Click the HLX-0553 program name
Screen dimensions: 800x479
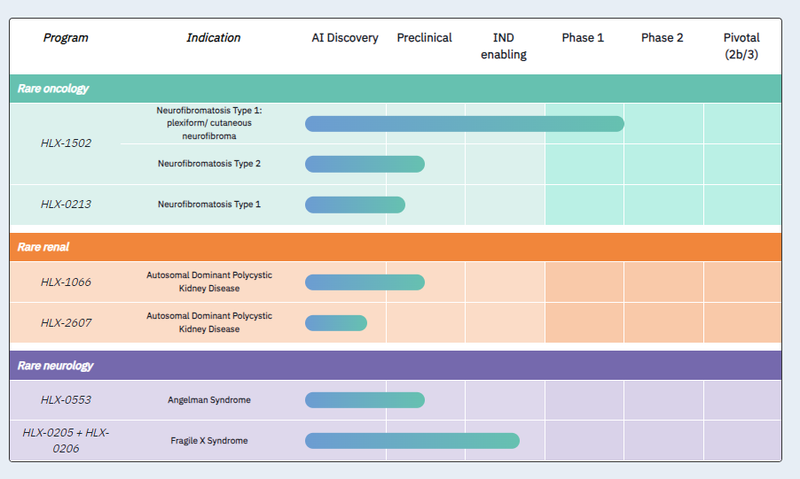coord(66,400)
